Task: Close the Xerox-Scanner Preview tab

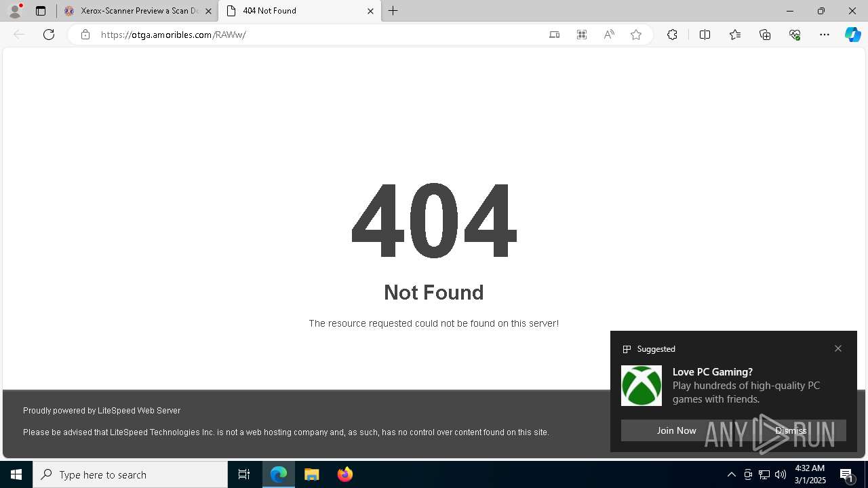Action: (x=208, y=12)
